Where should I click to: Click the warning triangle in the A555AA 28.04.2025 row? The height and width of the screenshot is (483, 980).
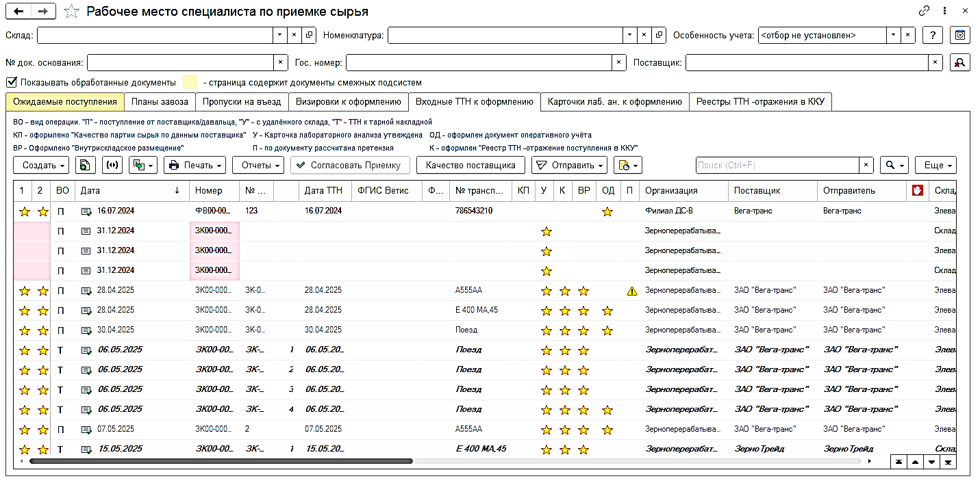[x=631, y=291]
